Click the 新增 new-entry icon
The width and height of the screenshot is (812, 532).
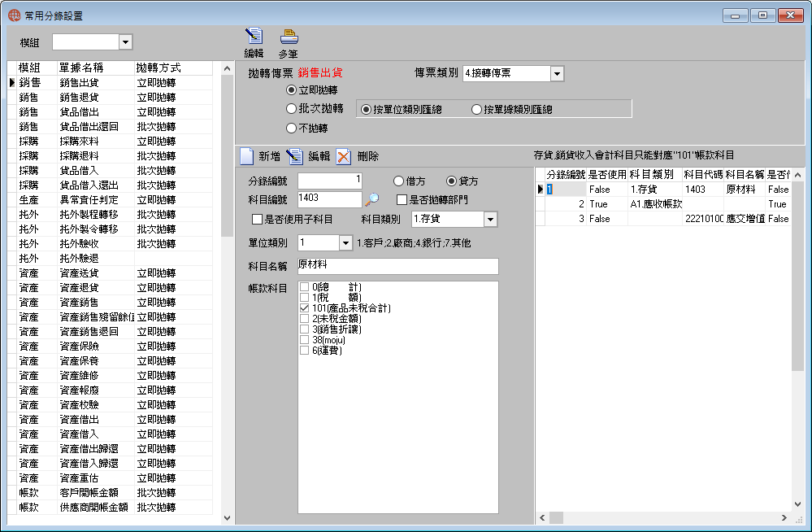(x=247, y=156)
